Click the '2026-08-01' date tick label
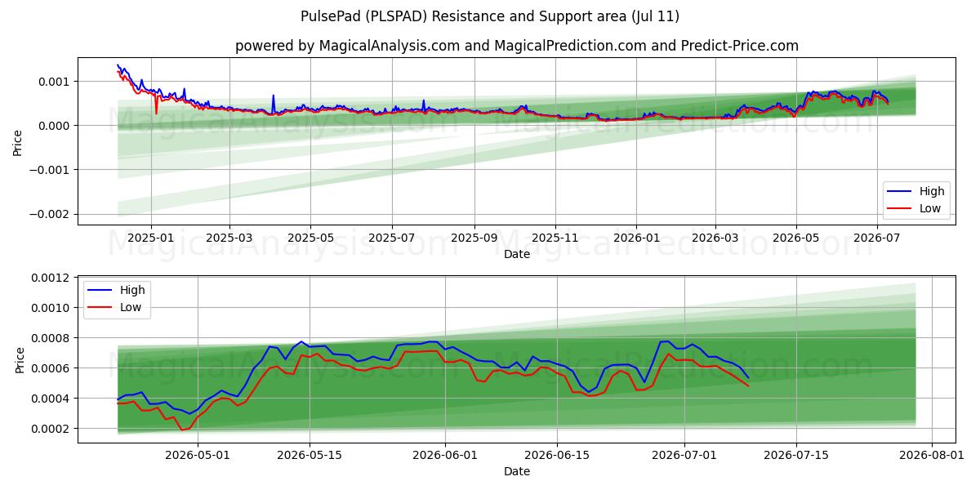 [x=933, y=456]
